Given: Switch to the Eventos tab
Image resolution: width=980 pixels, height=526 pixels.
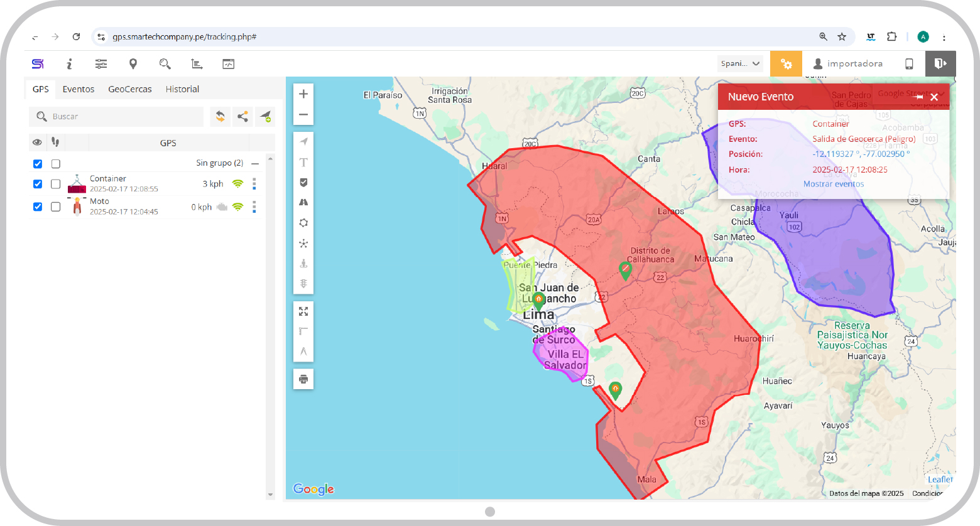Looking at the screenshot, I should point(79,89).
